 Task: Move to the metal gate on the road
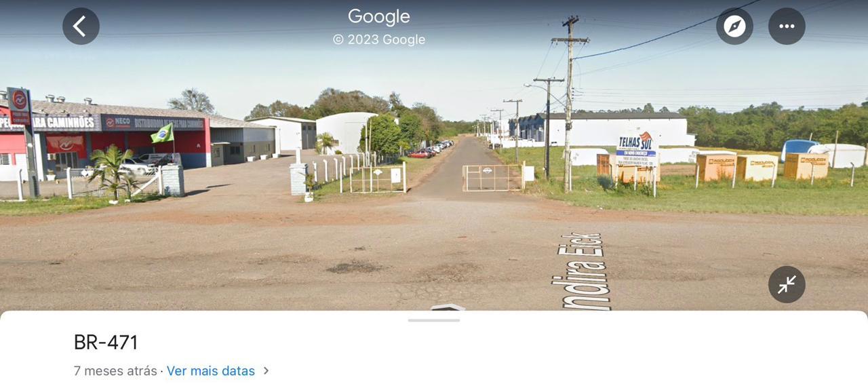click(493, 178)
